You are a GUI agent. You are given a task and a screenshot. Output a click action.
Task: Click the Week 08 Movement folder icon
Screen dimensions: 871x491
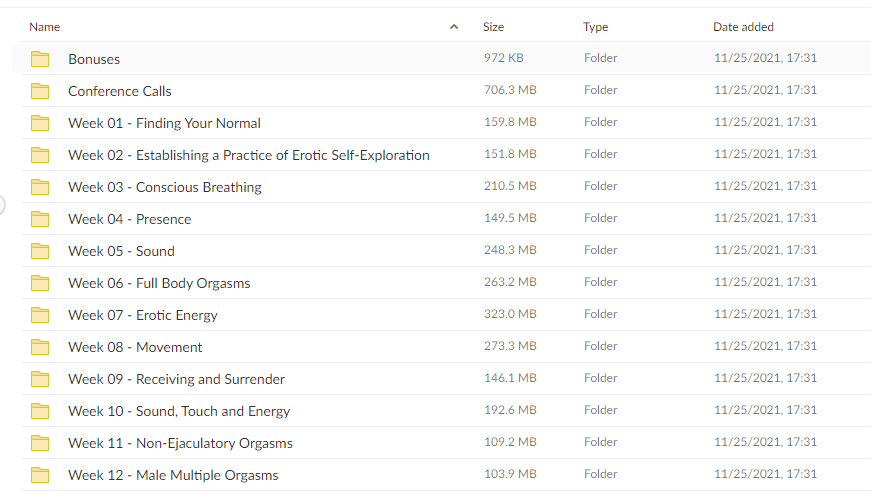pyautogui.click(x=40, y=347)
